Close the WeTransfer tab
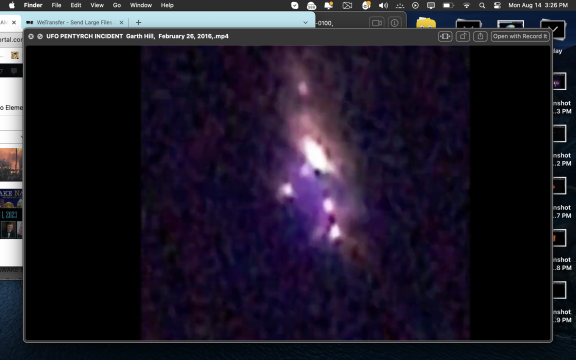 point(121,22)
